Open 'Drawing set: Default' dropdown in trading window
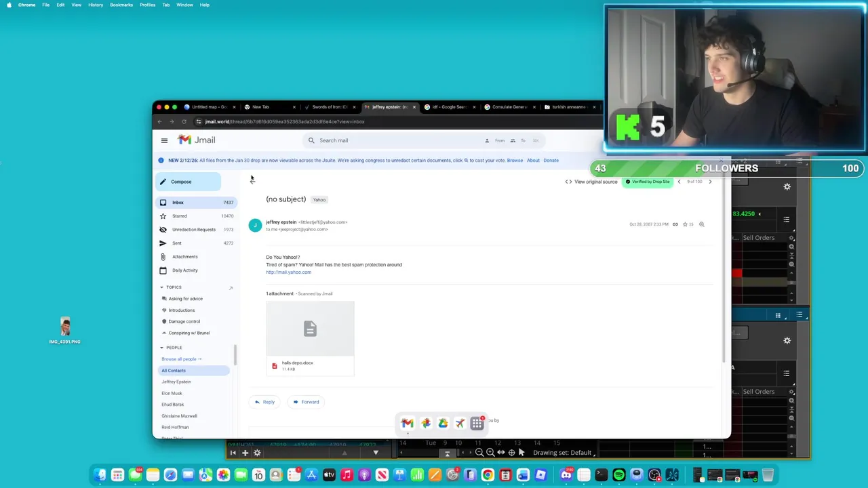The height and width of the screenshot is (488, 868). (x=564, y=453)
